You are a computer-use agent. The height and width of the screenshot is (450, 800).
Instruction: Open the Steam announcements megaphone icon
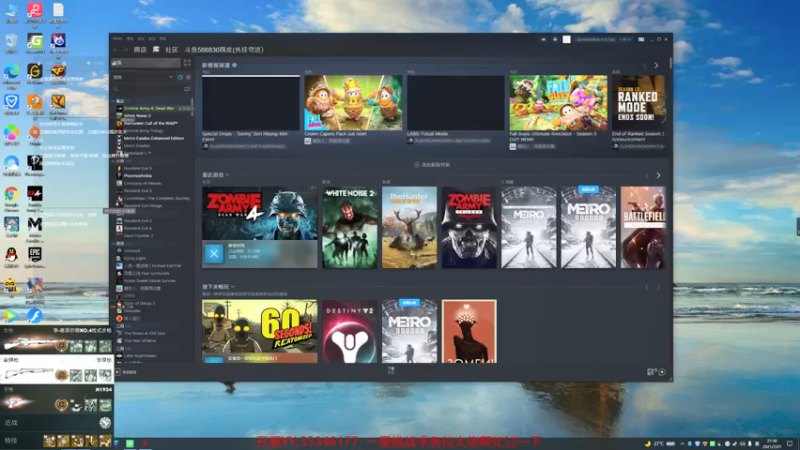543,39
